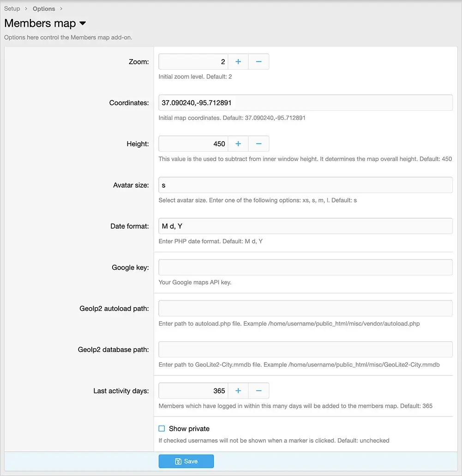Select the Height number input box

tap(193, 144)
